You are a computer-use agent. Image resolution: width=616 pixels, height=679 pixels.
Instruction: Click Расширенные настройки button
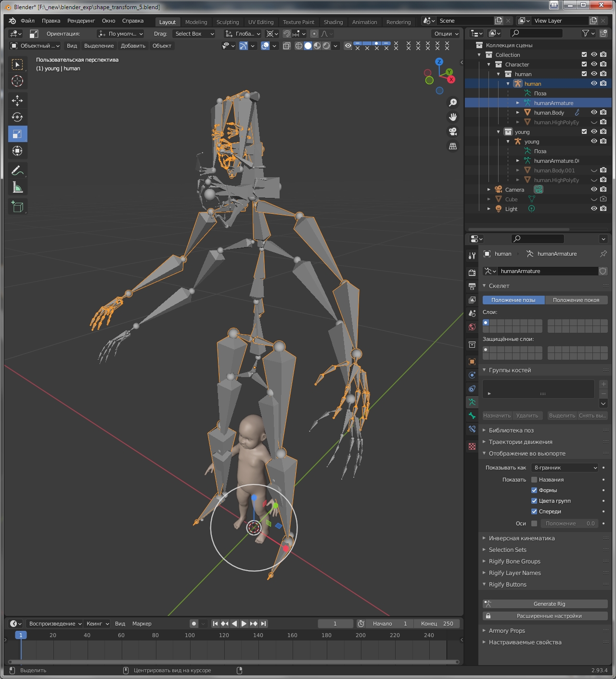[545, 616]
